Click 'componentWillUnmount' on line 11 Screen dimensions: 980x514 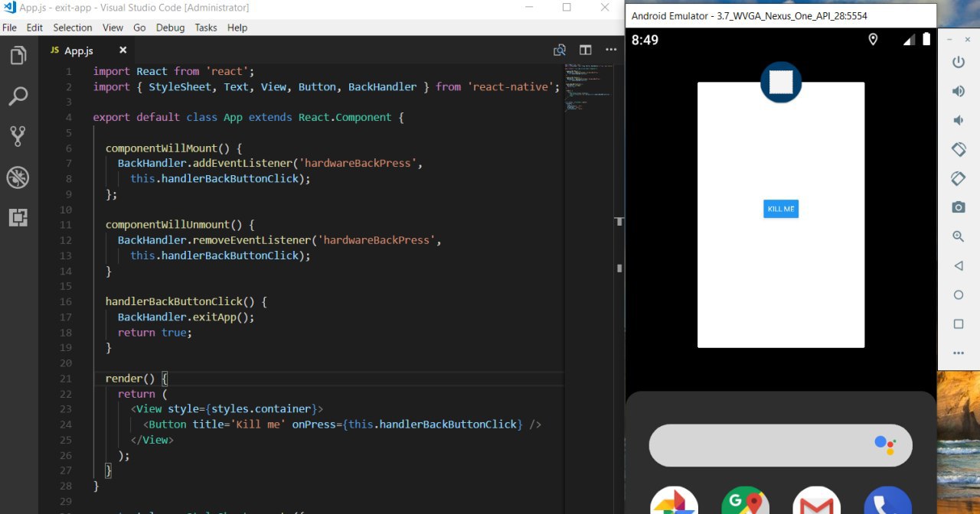tap(168, 225)
